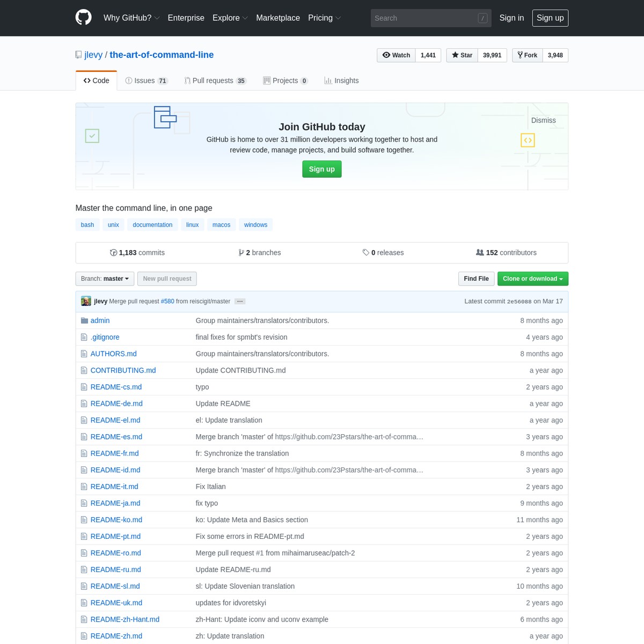Click the file icon beside .gitignore
Viewport: 644px width, 644px height.
point(84,337)
